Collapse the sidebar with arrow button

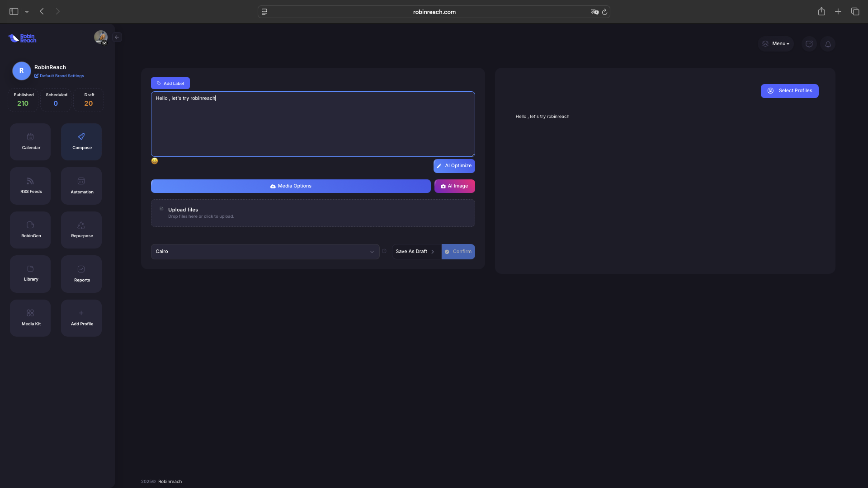(117, 38)
